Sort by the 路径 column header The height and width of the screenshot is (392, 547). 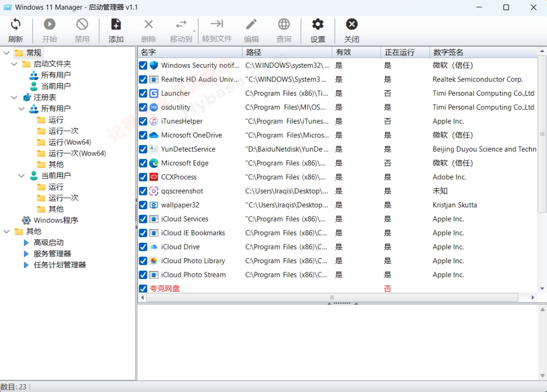coord(287,52)
